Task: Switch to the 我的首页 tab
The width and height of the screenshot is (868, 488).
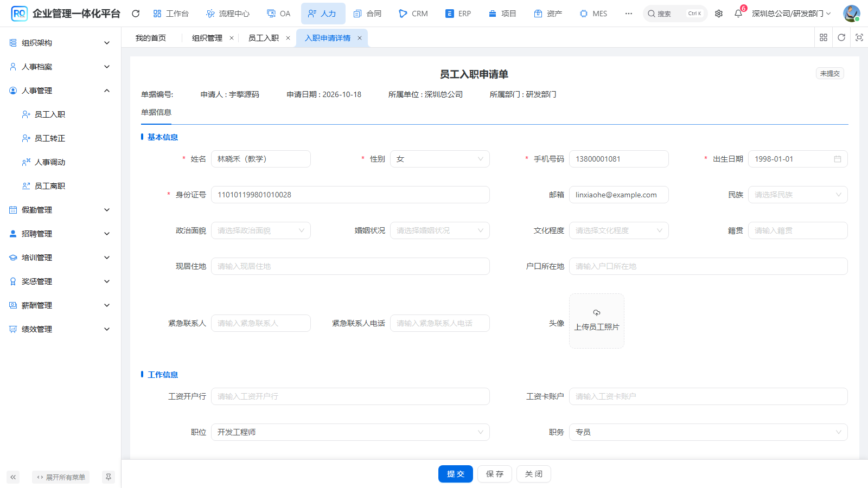Action: click(151, 38)
